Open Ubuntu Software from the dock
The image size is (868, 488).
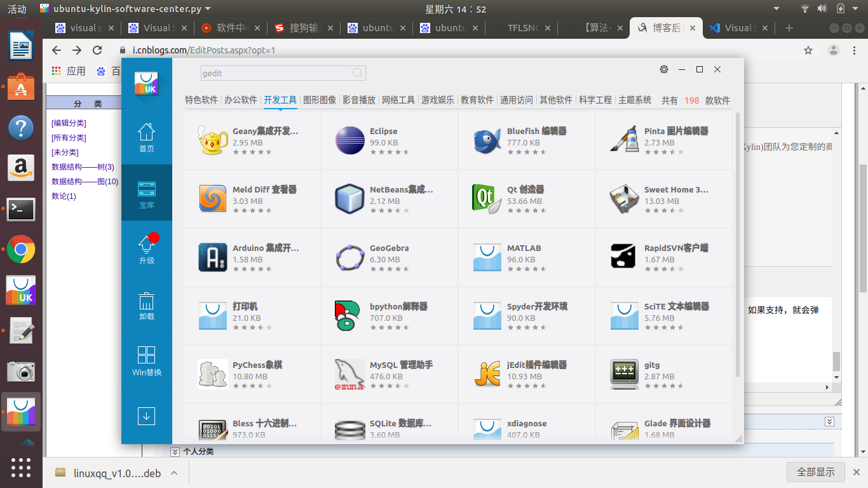point(21,87)
